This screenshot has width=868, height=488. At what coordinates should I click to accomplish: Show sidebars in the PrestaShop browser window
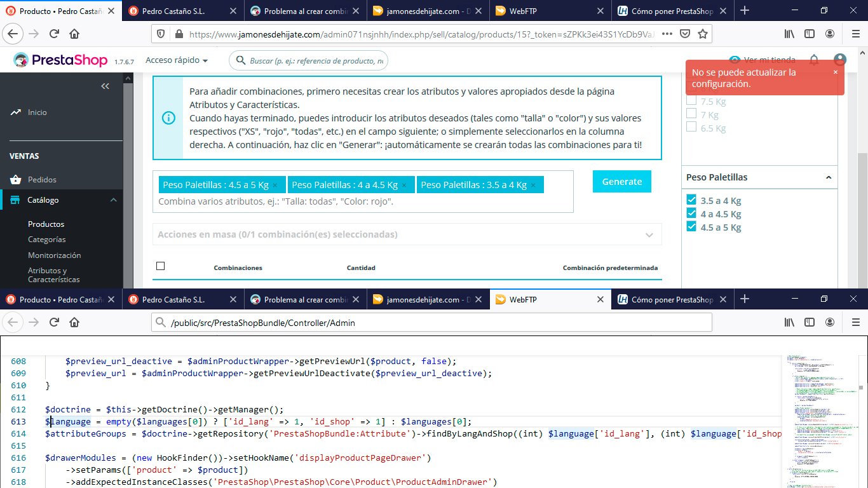[x=809, y=34]
